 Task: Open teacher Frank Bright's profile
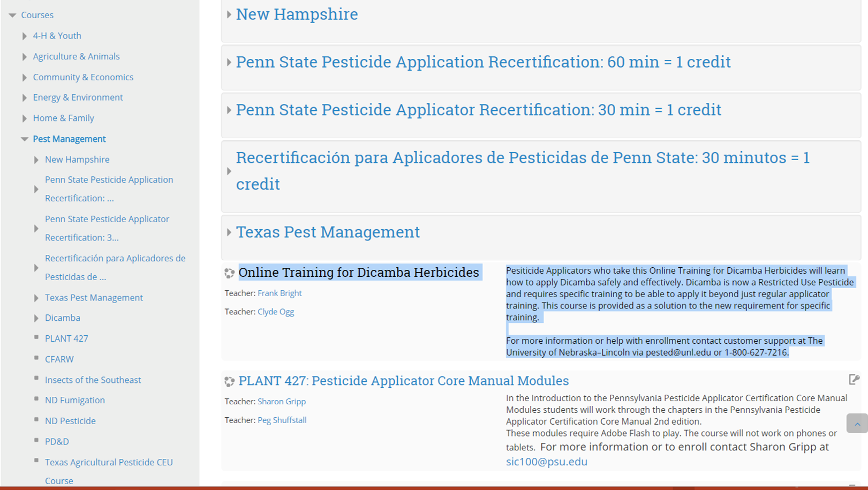(x=280, y=293)
